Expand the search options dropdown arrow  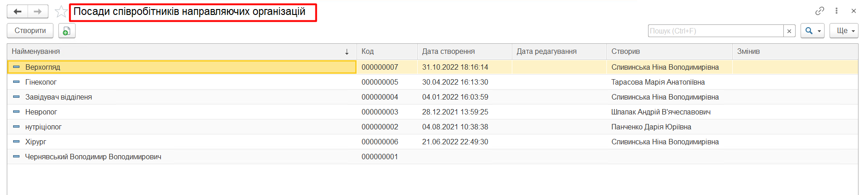click(x=819, y=31)
